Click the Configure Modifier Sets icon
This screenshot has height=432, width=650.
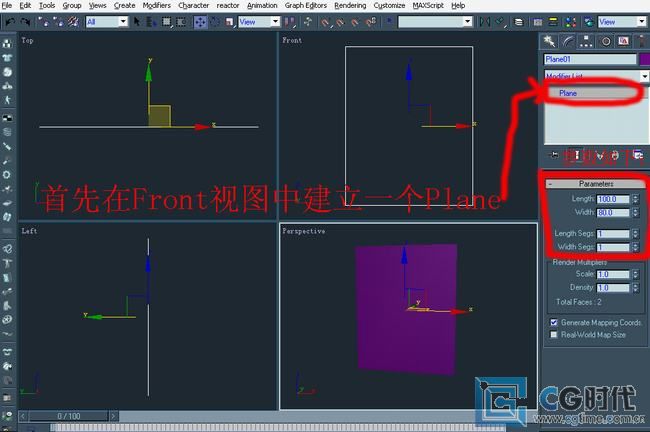click(x=638, y=155)
